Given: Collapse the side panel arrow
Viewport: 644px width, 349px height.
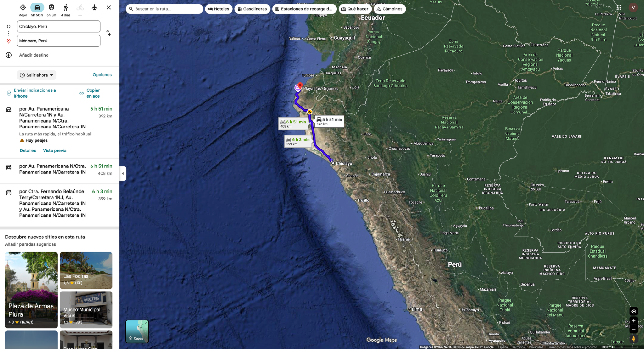Looking at the screenshot, I should click(x=123, y=173).
